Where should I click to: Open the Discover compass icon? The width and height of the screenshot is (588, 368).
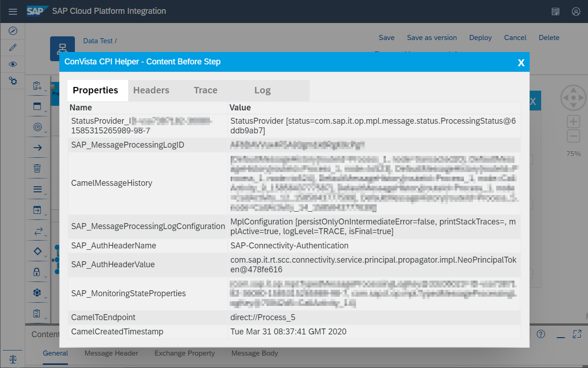(13, 31)
